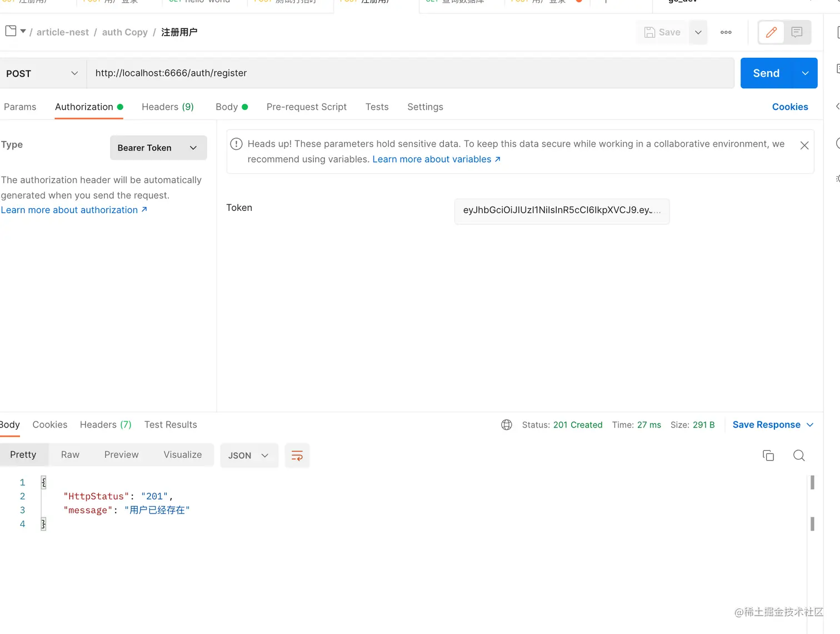Select Raw response view
This screenshot has height=634, width=840.
70,455
